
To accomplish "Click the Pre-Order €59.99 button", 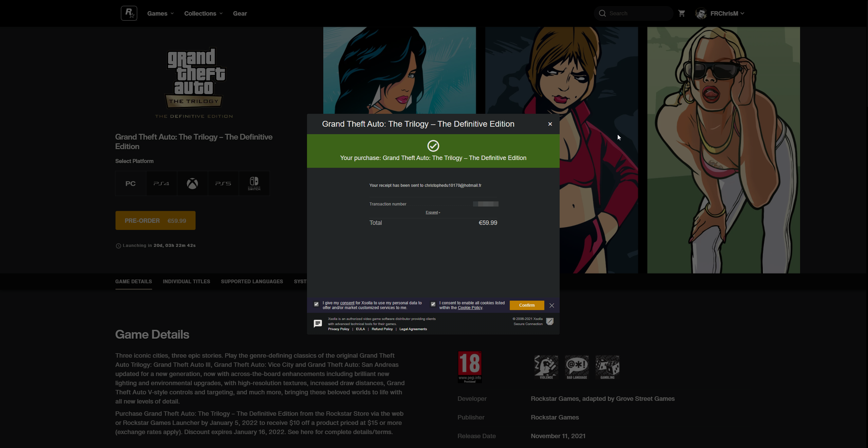I will pos(156,220).
